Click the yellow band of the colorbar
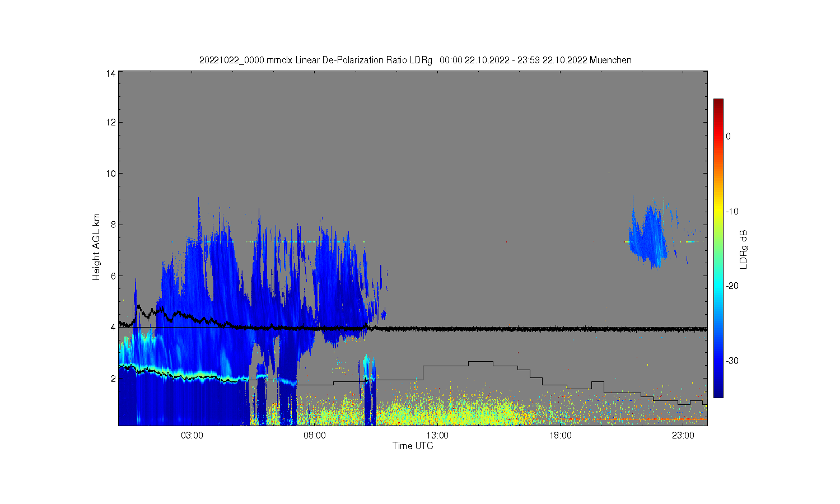This screenshot has height=504, width=840. point(718,211)
